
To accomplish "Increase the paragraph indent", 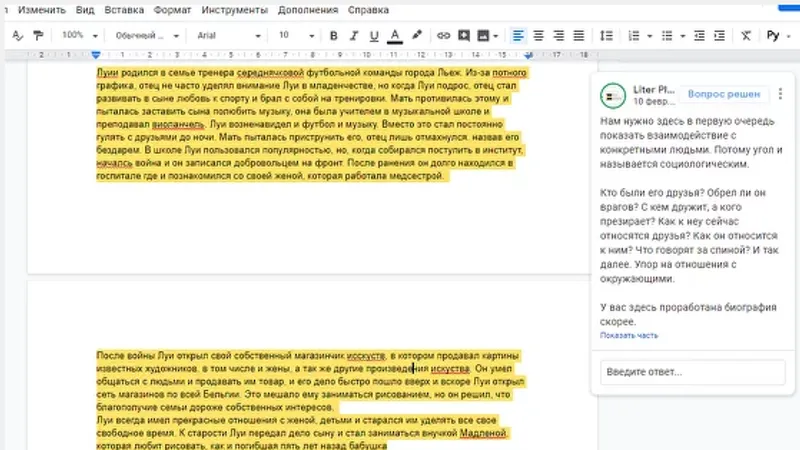I will click(x=719, y=36).
